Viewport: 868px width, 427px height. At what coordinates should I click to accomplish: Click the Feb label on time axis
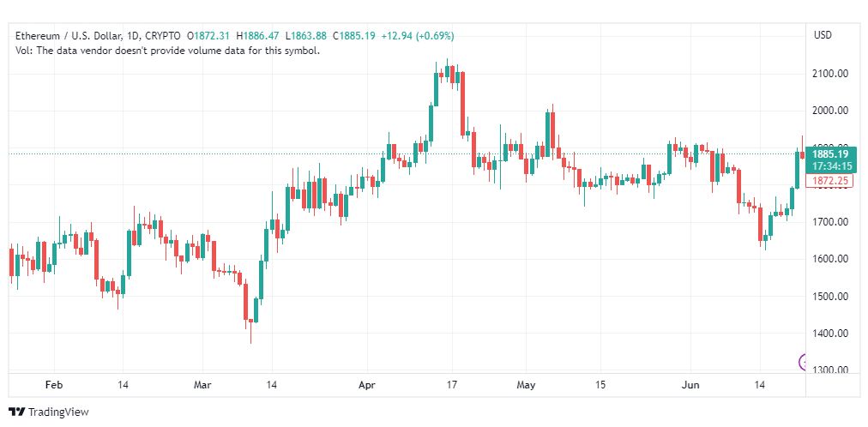pos(54,385)
